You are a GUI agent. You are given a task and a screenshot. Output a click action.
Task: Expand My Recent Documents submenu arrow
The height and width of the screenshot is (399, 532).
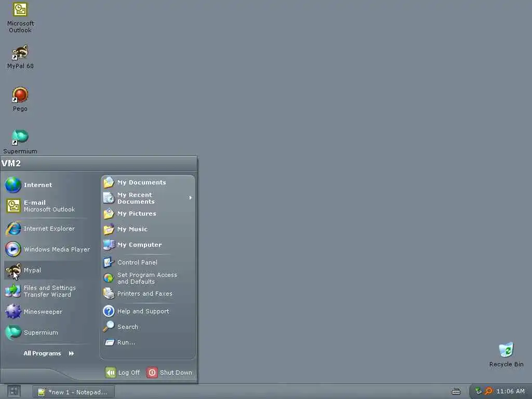point(190,198)
